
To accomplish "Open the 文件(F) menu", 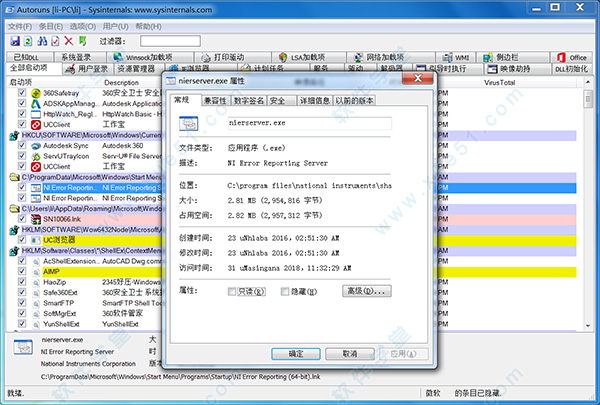I will [x=20, y=26].
